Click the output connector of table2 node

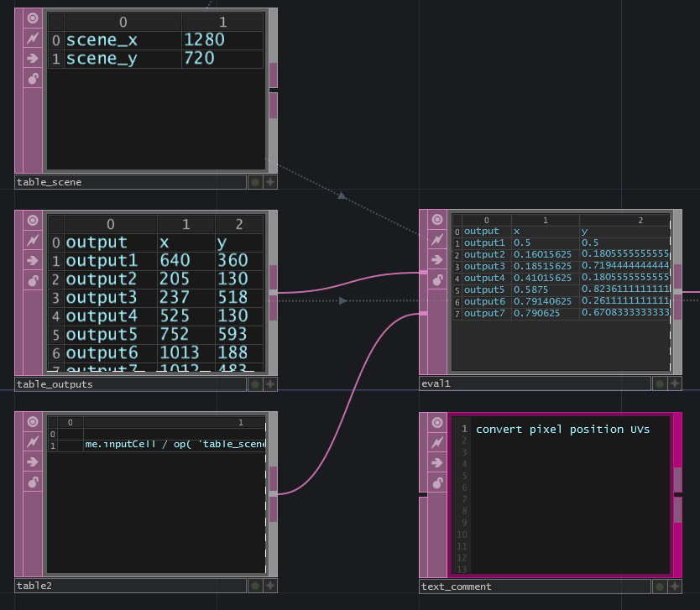[x=273, y=493]
